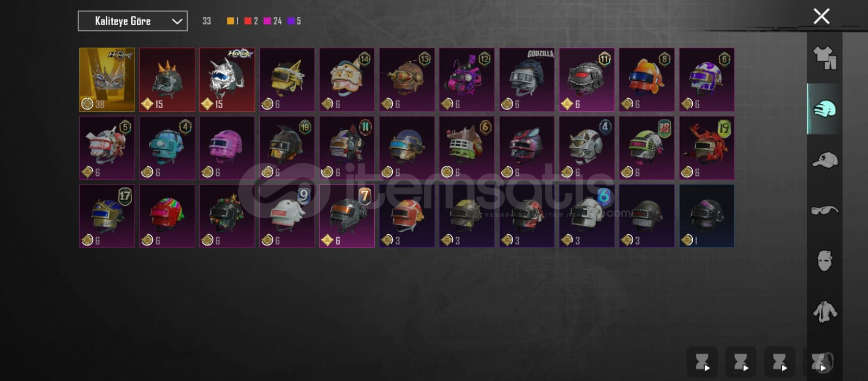The width and height of the screenshot is (868, 381).
Task: Click the third hourglass timed-items icon
Action: coord(780,361)
